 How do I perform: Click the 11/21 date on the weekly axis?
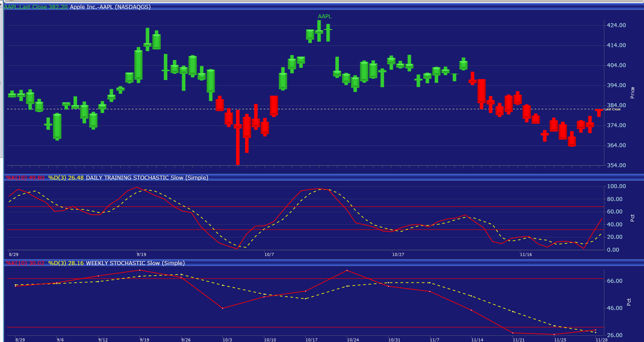518,340
